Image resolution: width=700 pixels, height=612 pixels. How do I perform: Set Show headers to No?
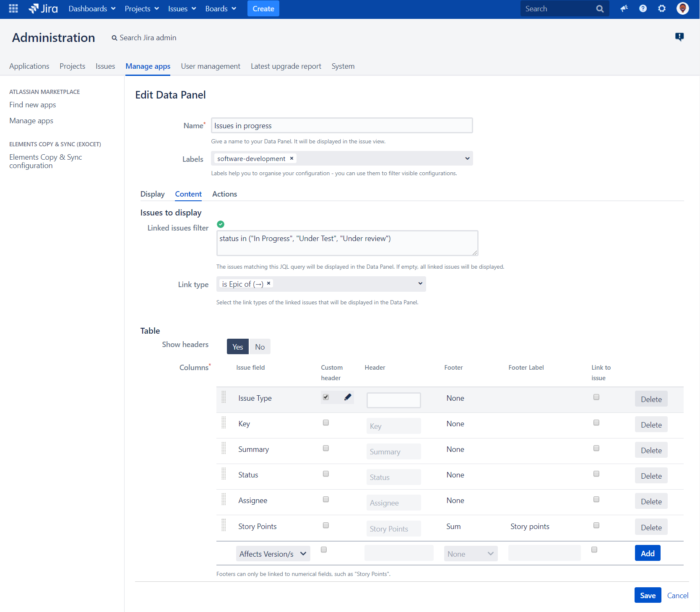260,347
